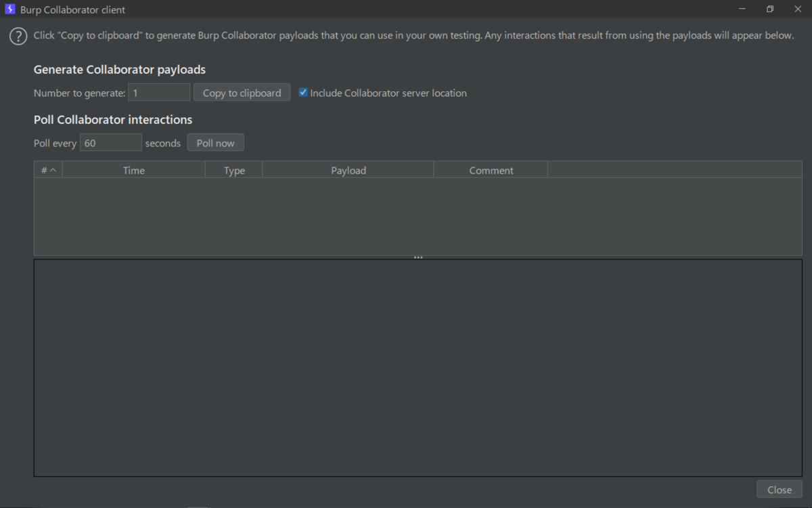Click the Generate Collaborator payloads heading
812x508 pixels.
[x=120, y=70]
